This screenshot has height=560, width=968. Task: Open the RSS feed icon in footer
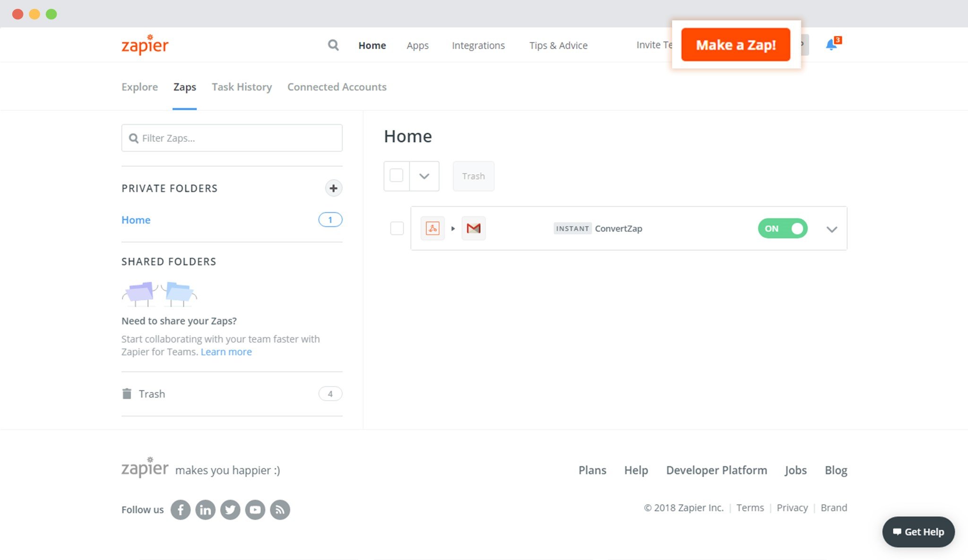280,510
